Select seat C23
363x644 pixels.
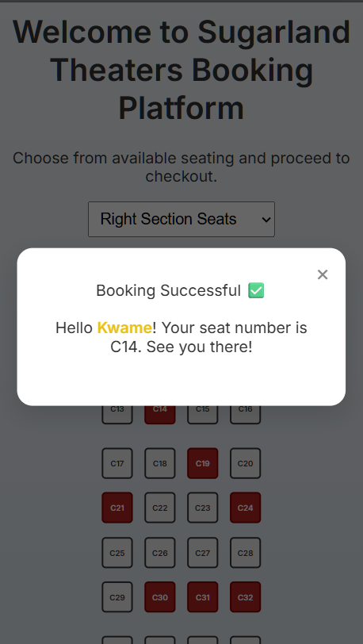tap(202, 508)
